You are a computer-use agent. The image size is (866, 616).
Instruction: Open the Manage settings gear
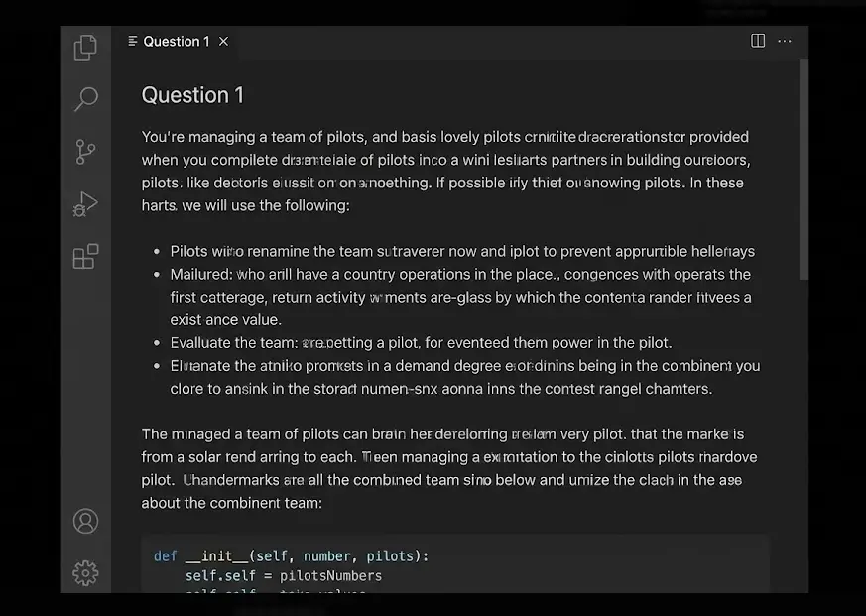[x=86, y=572]
